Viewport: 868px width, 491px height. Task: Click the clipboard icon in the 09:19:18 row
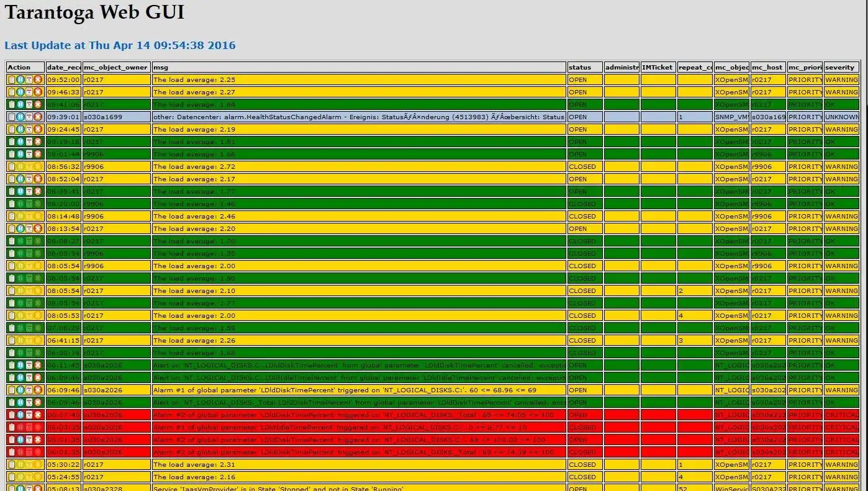[x=12, y=142]
